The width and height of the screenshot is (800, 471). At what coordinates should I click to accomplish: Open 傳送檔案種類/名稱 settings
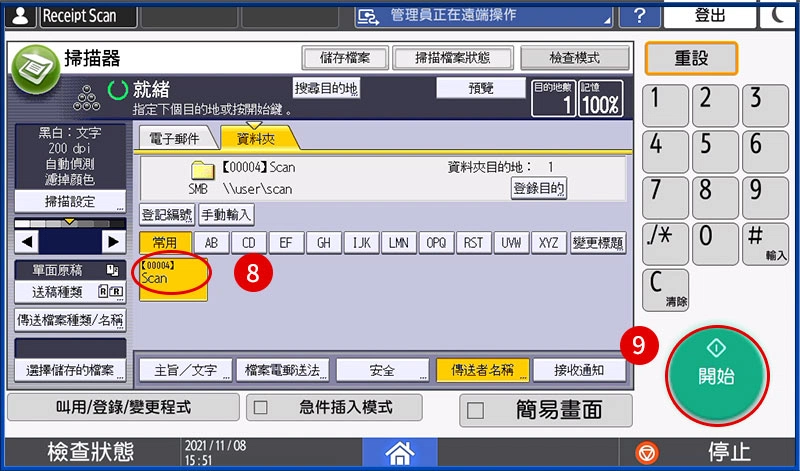(70, 320)
